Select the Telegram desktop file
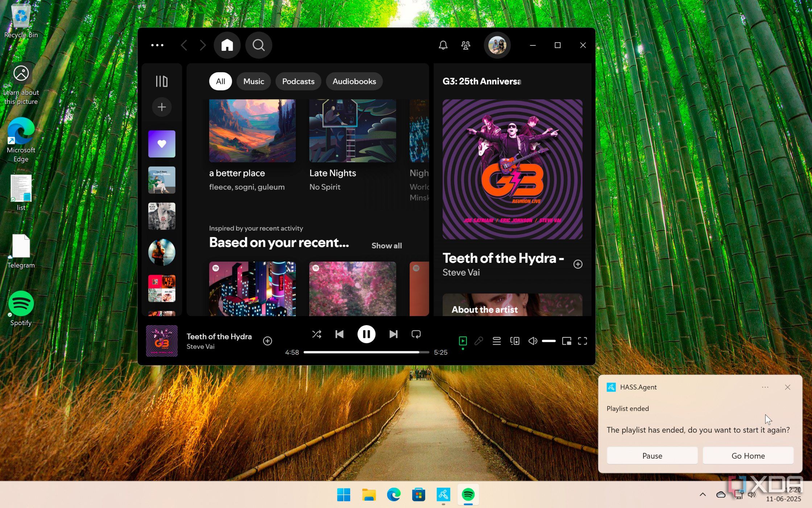812x508 pixels. [21, 251]
